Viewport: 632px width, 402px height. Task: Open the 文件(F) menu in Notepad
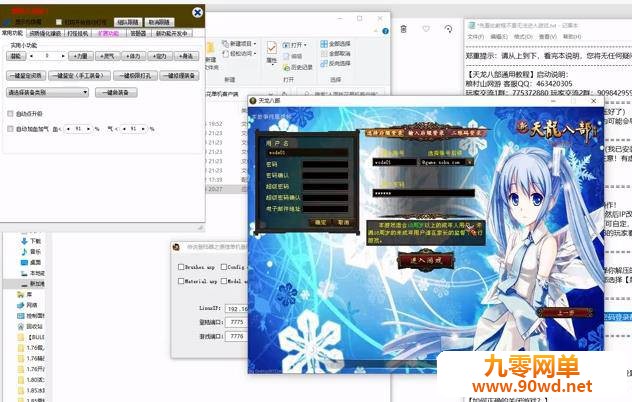(475, 37)
